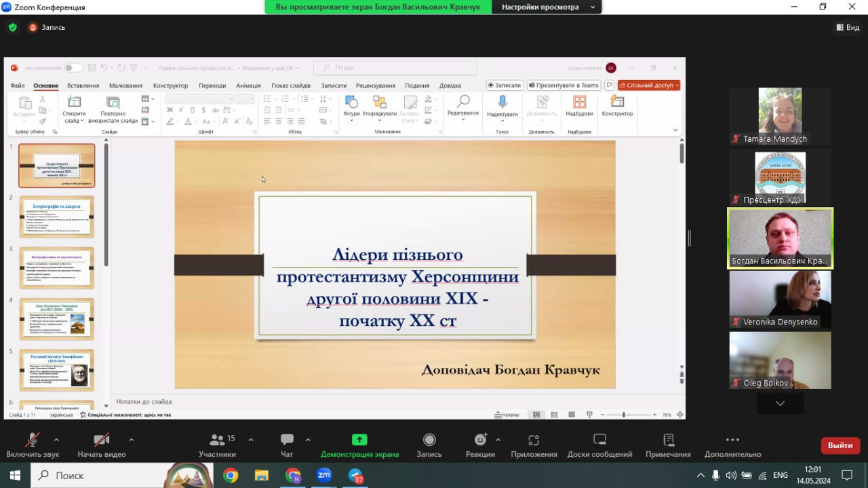This screenshot has height=488, width=868.
Task: Click Створити слайд new slide icon
Action: [74, 102]
